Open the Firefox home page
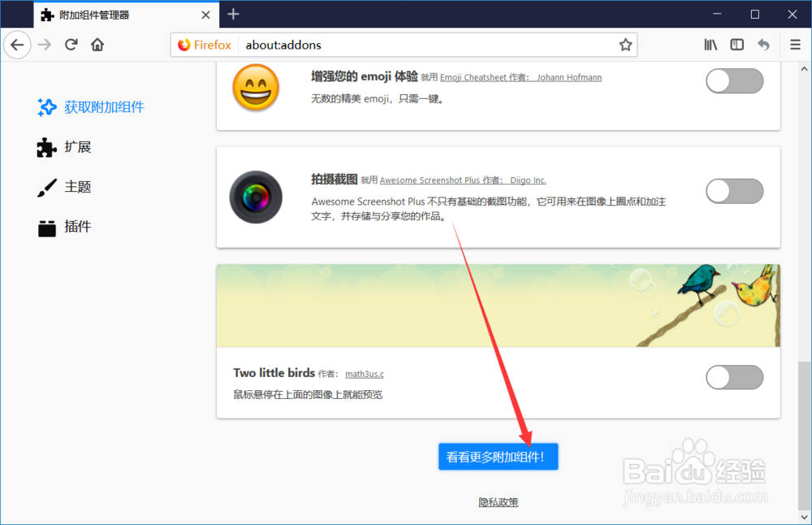 click(97, 45)
